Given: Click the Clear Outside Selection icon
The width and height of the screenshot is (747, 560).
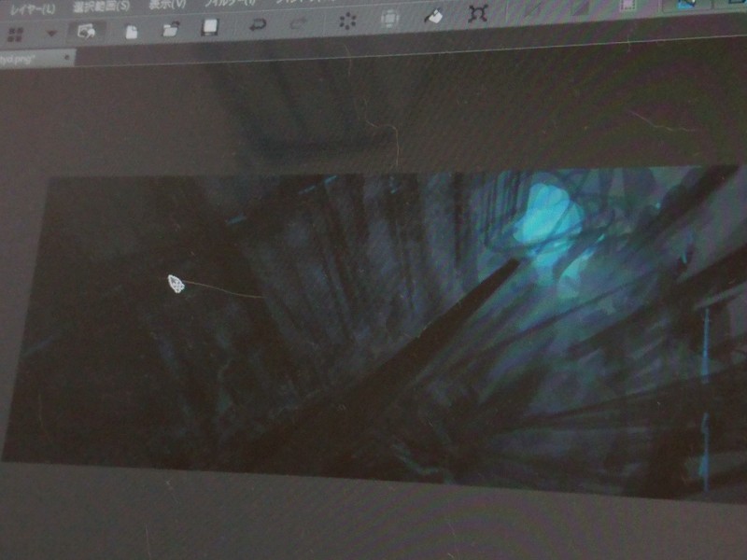Looking at the screenshot, I should (x=389, y=19).
